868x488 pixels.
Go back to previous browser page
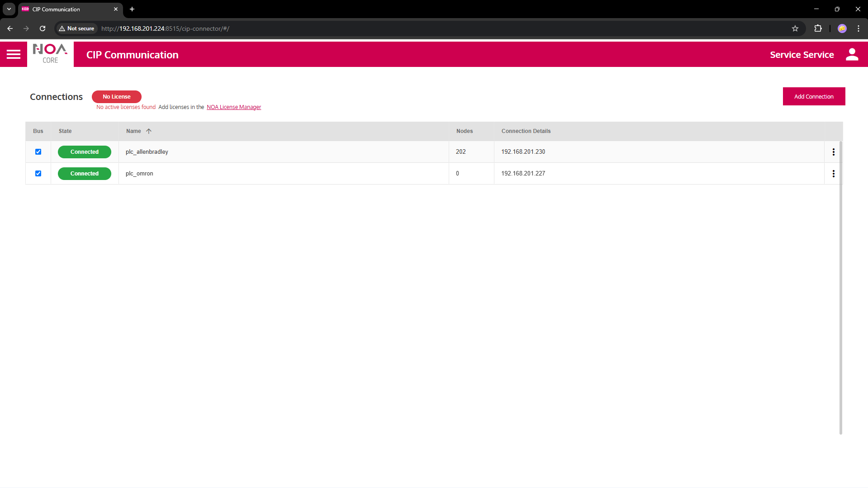click(x=10, y=28)
